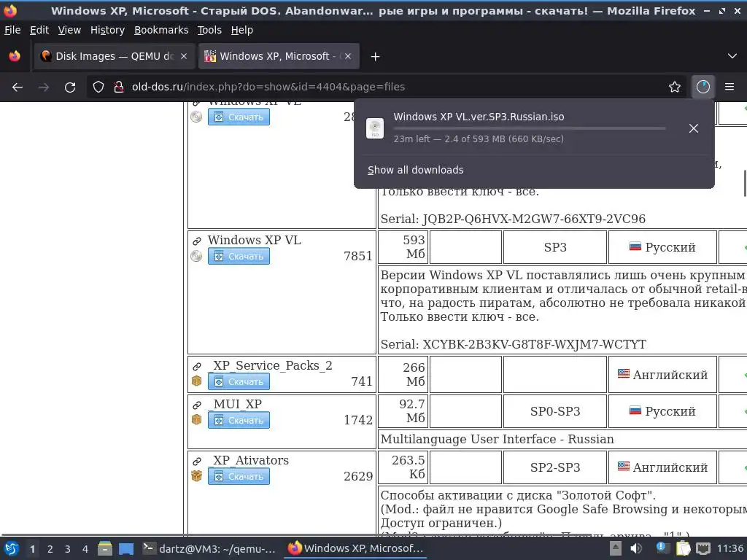Expand the list all tabs chevron
The height and width of the screenshot is (560, 747).
coord(732,56)
